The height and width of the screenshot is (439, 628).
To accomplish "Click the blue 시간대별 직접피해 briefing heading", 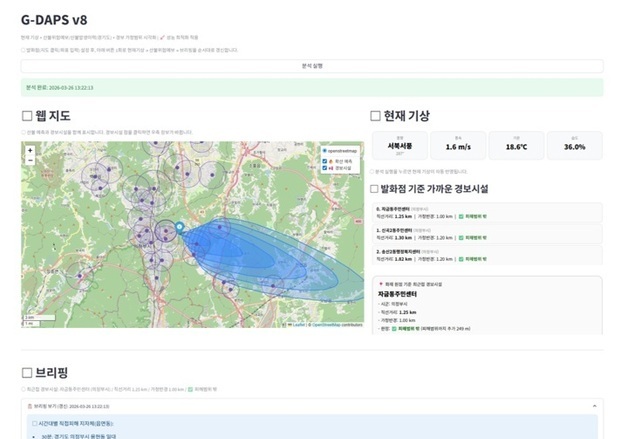I will coord(72,423).
